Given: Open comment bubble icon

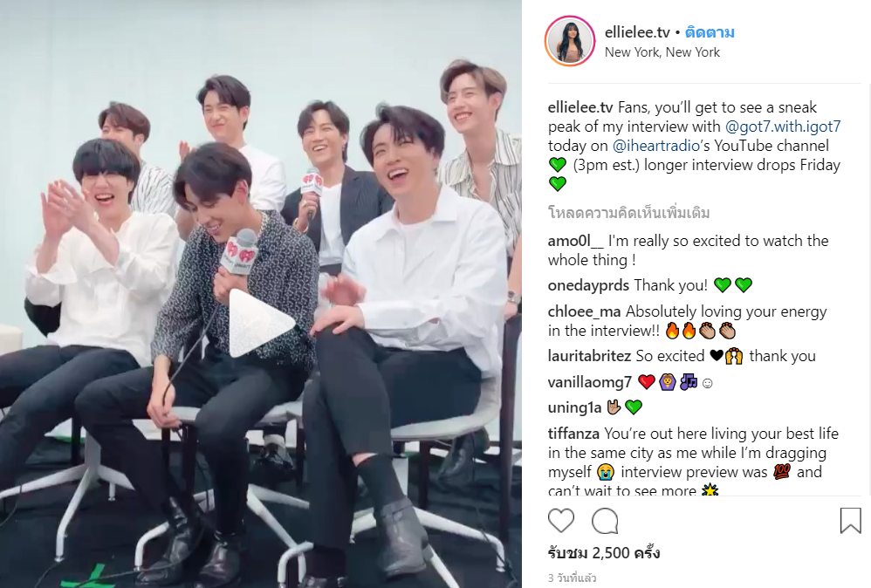Looking at the screenshot, I should [605, 521].
